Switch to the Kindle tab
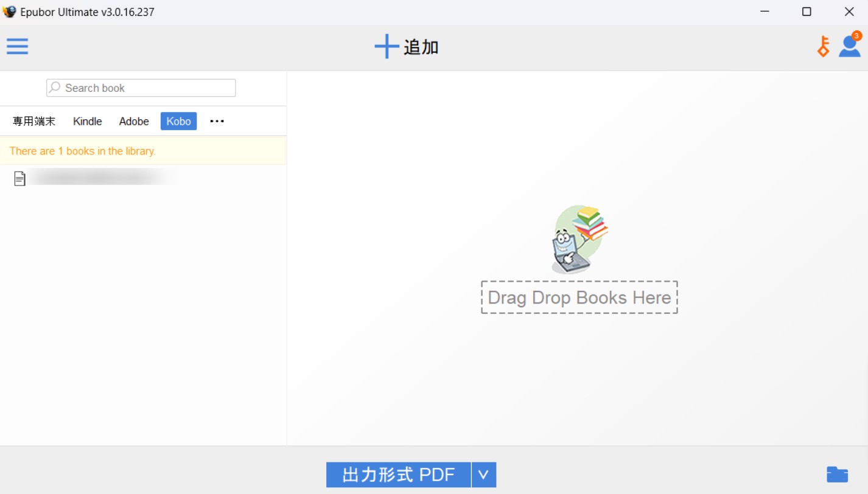Image resolution: width=868 pixels, height=494 pixels. (88, 121)
